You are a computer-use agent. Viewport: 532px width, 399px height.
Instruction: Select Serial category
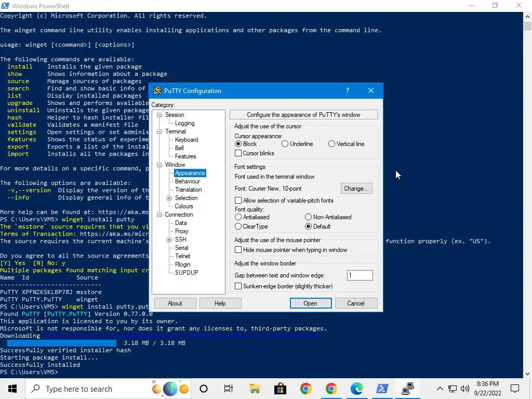(181, 248)
